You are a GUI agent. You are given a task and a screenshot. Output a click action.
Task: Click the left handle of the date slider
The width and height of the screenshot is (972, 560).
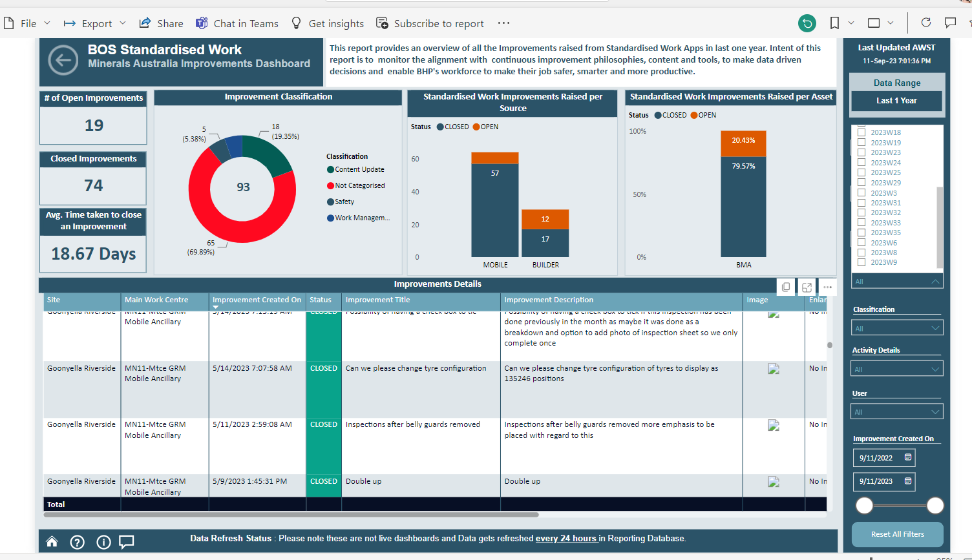(x=864, y=506)
